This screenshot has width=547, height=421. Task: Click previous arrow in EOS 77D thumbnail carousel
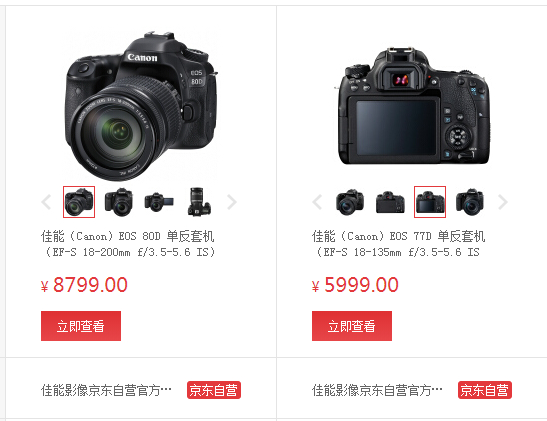point(317,202)
